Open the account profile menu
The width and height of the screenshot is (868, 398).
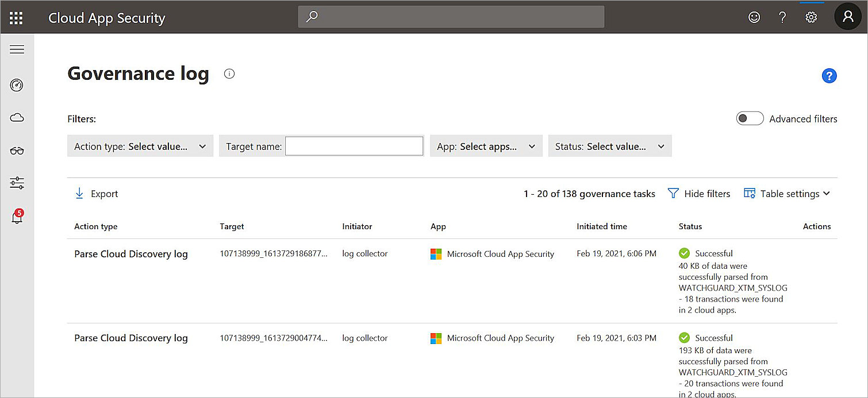[848, 17]
